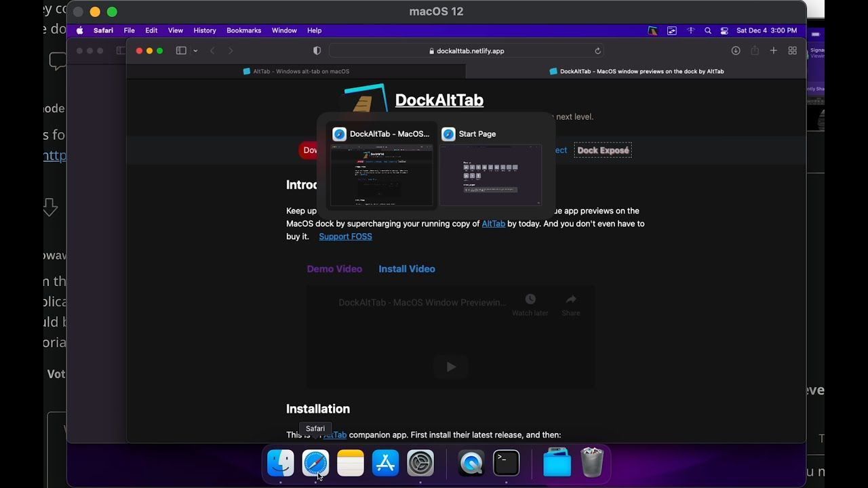Expand the chevron next to the sidebar button
The width and height of the screenshot is (868, 488).
click(195, 50)
